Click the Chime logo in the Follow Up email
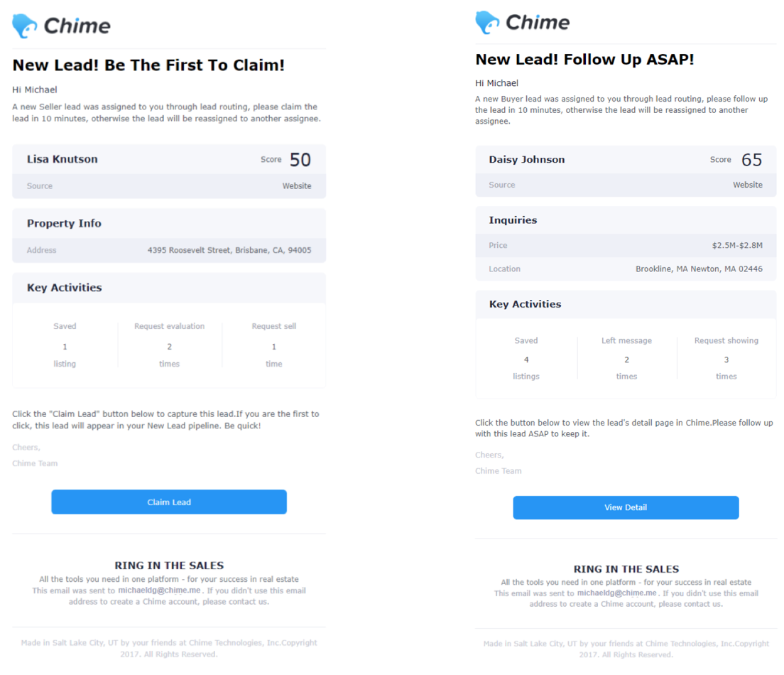 pos(523,22)
